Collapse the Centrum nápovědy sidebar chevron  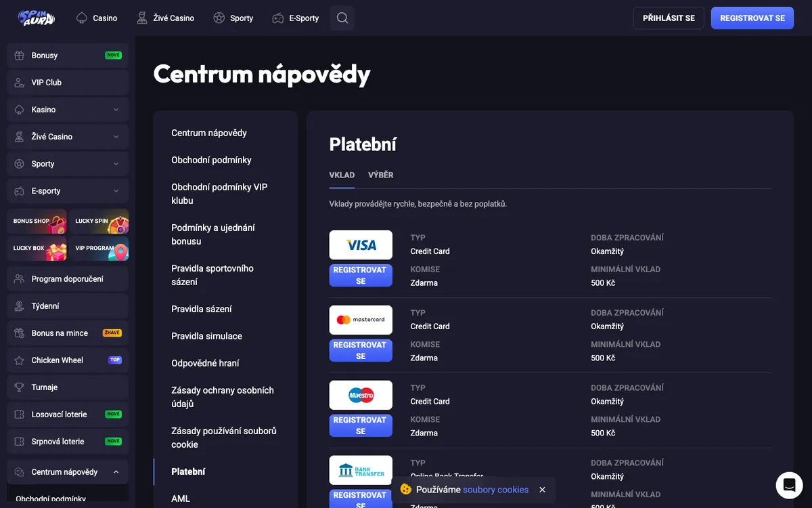pyautogui.click(x=116, y=472)
